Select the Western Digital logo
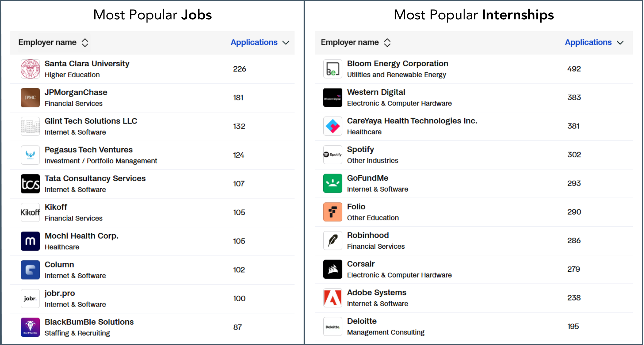Viewport: 644px width, 345px height. tap(333, 98)
